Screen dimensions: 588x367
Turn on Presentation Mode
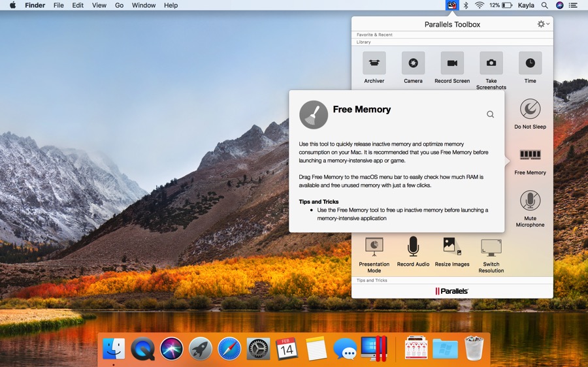[x=374, y=247]
